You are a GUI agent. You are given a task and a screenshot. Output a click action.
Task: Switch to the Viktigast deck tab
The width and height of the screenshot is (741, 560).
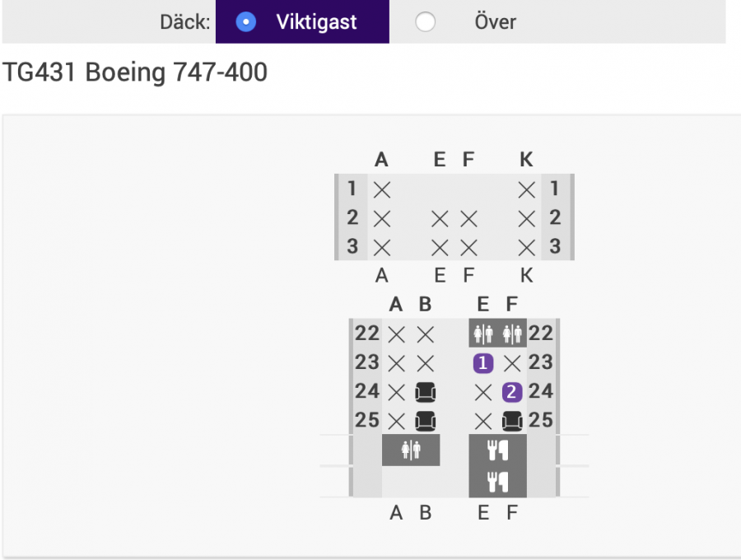pyautogui.click(x=316, y=22)
